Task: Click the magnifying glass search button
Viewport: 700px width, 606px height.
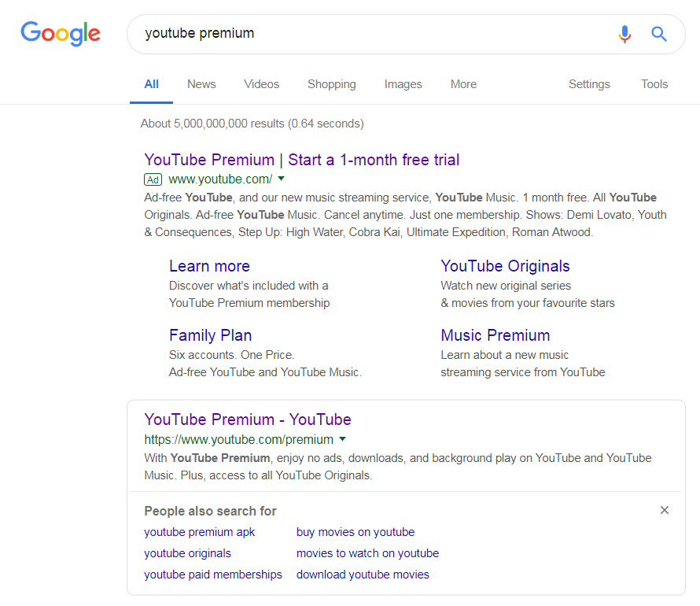Action: [659, 34]
